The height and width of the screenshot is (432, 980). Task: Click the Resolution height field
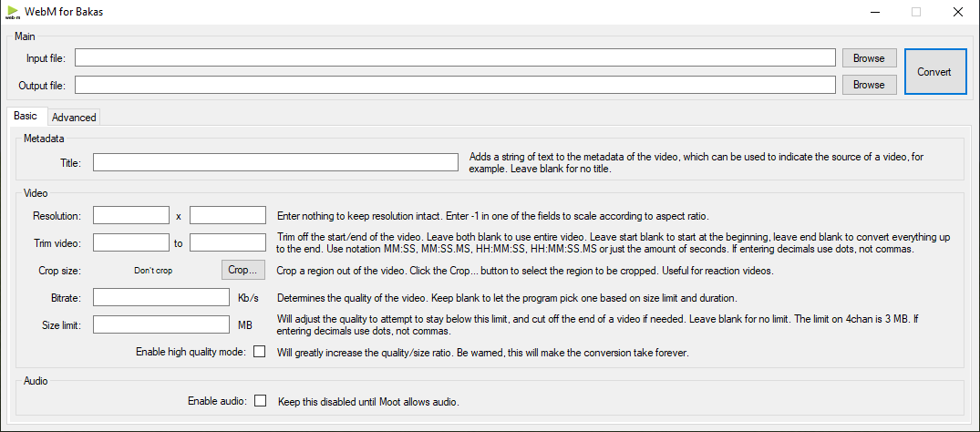click(x=228, y=216)
